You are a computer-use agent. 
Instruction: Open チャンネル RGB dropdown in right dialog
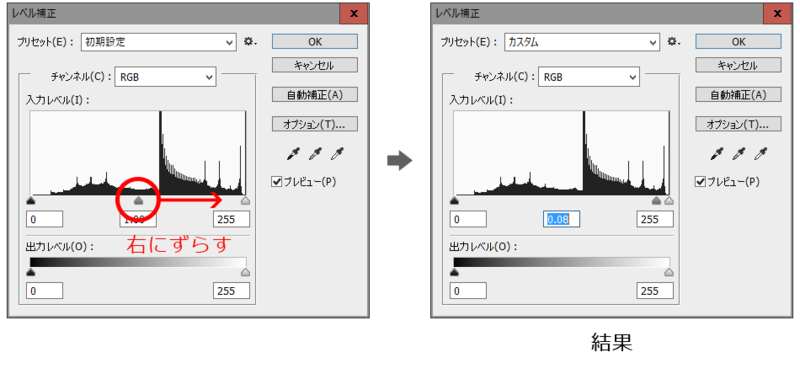pyautogui.click(x=589, y=78)
